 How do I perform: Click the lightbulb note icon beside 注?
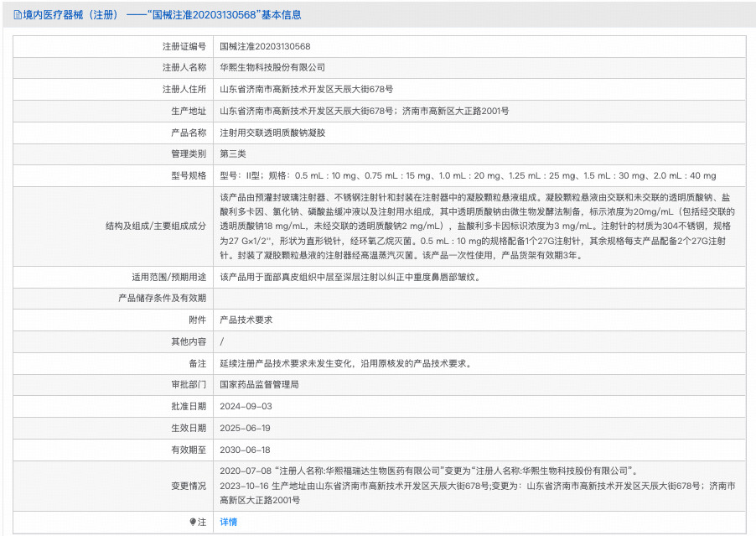(x=193, y=522)
